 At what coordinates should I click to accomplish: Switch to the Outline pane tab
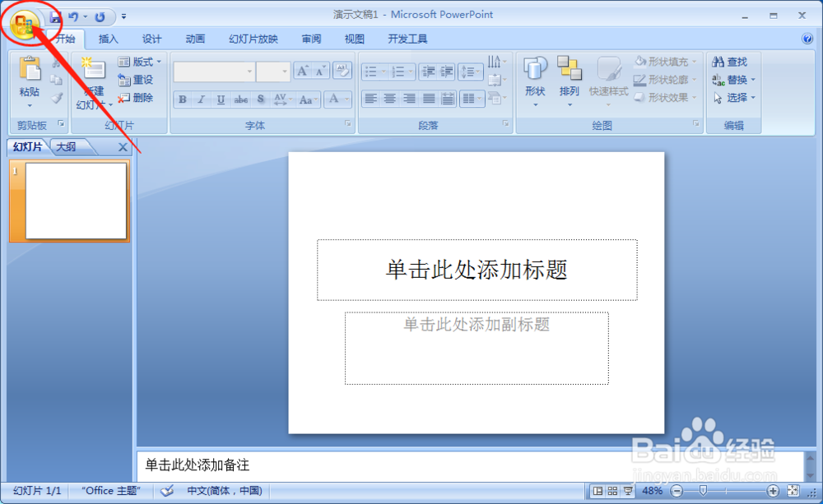pyautogui.click(x=67, y=147)
